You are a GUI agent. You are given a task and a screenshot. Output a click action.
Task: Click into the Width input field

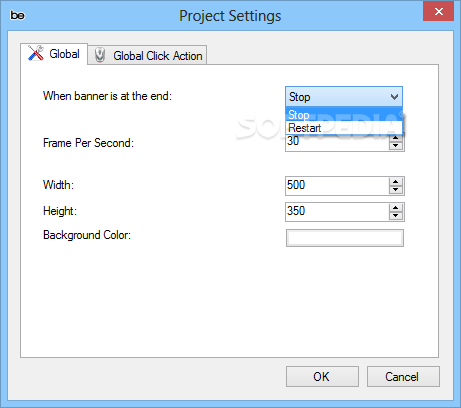click(337, 186)
